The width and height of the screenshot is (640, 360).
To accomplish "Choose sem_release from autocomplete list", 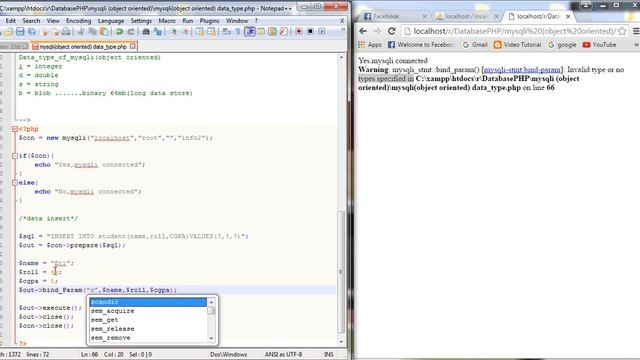I will click(148, 329).
